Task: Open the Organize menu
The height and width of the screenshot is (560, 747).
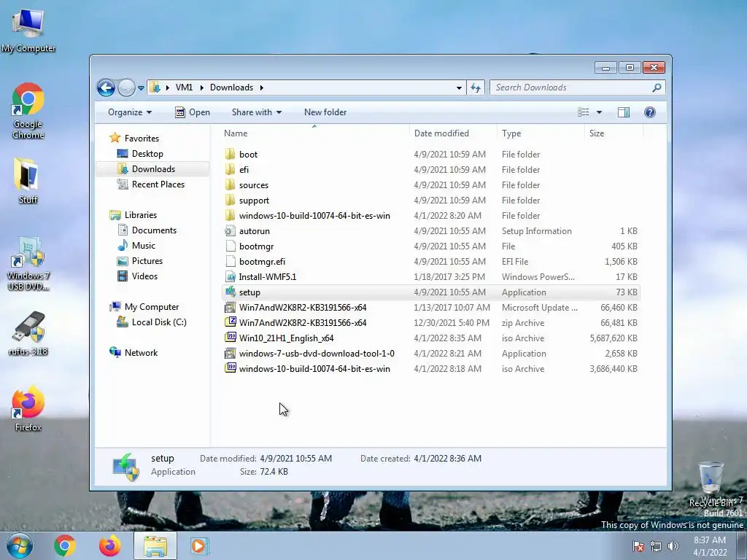Action: click(130, 112)
